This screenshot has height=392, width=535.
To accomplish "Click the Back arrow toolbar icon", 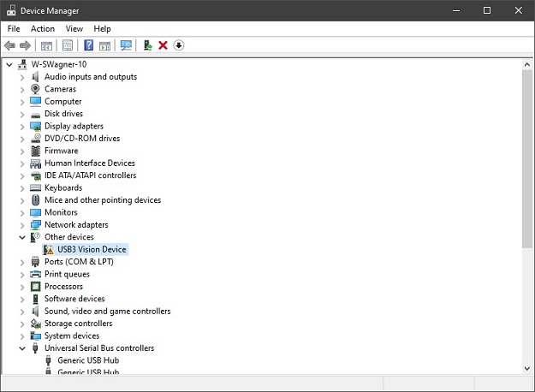I will 9,45.
